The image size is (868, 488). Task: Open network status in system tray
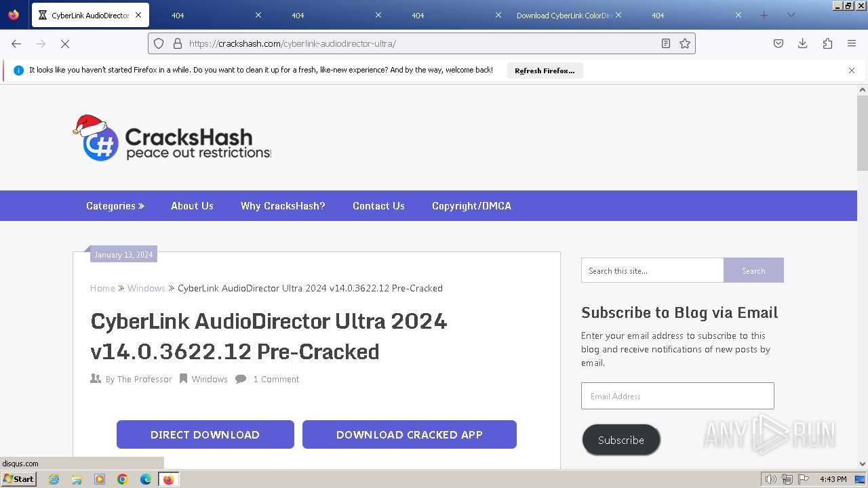787,479
